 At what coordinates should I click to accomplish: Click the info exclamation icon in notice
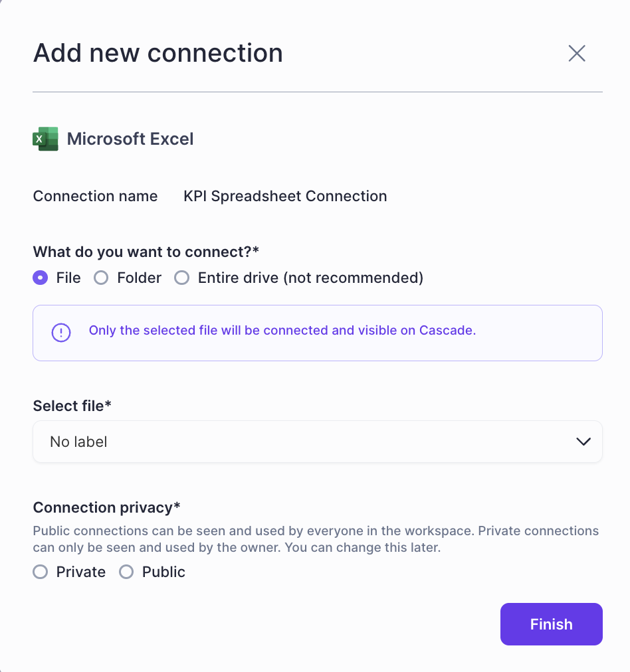tap(61, 333)
